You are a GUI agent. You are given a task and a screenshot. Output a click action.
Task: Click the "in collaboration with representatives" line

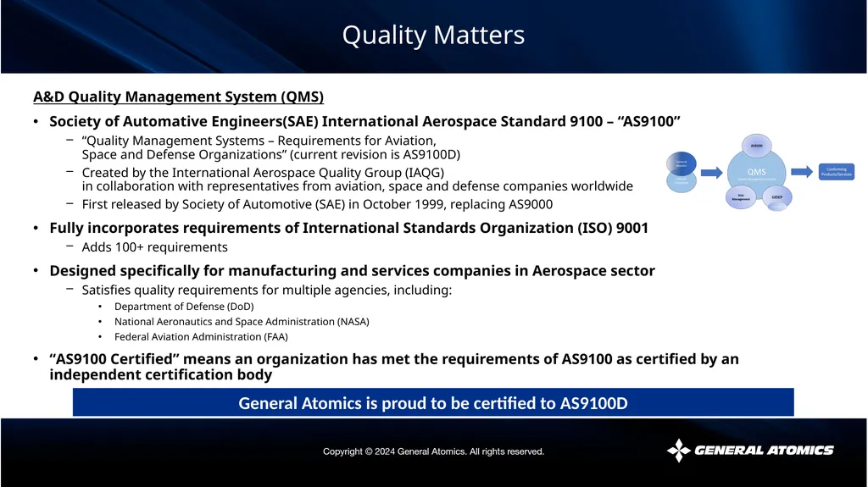click(358, 186)
